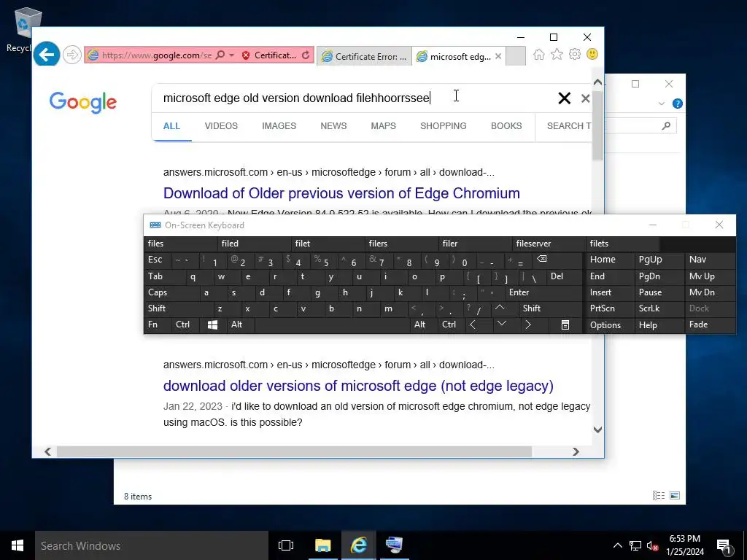Click the menu/context key on On-Screen Keyboard
The width and height of the screenshot is (747, 560).
[x=565, y=324]
